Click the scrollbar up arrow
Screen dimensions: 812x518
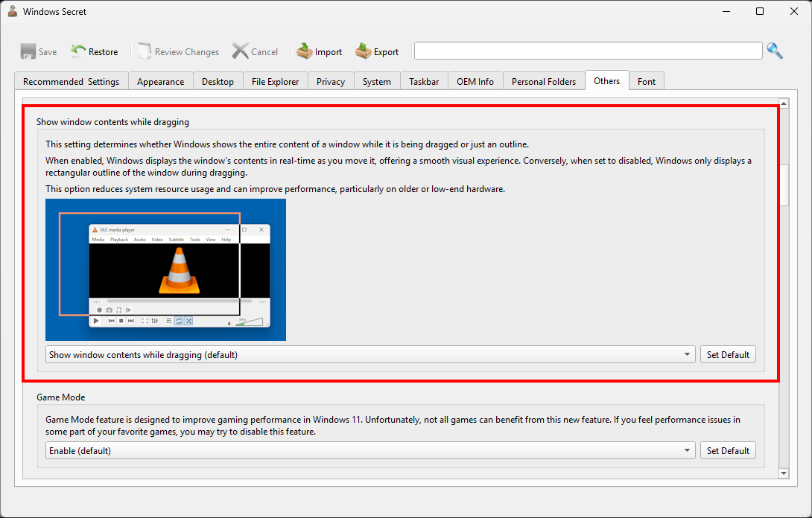[x=784, y=103]
